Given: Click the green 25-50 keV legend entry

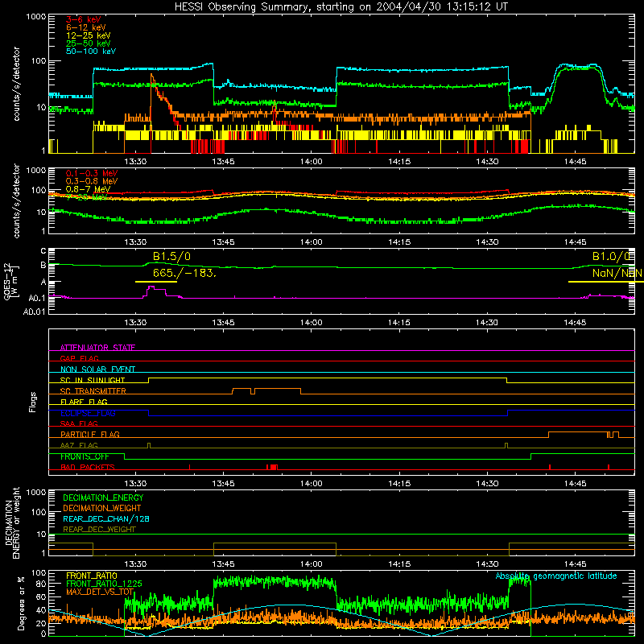Looking at the screenshot, I should 88,43.
